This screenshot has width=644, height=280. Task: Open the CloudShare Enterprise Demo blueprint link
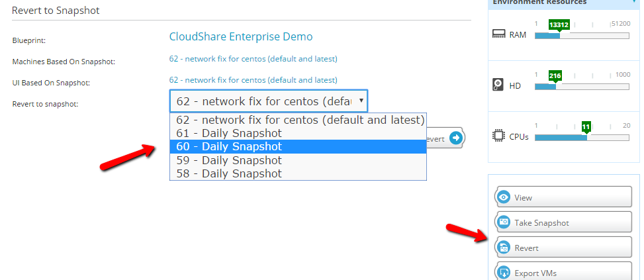pyautogui.click(x=241, y=36)
